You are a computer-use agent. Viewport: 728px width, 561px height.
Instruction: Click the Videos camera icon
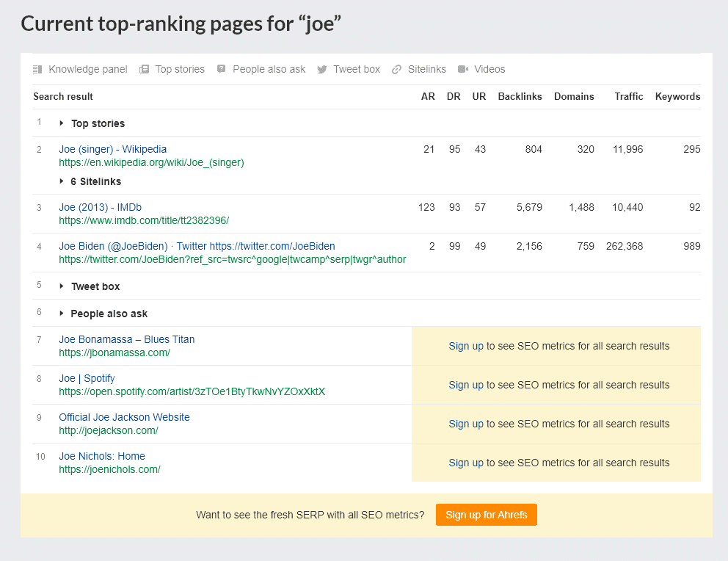[x=463, y=69]
